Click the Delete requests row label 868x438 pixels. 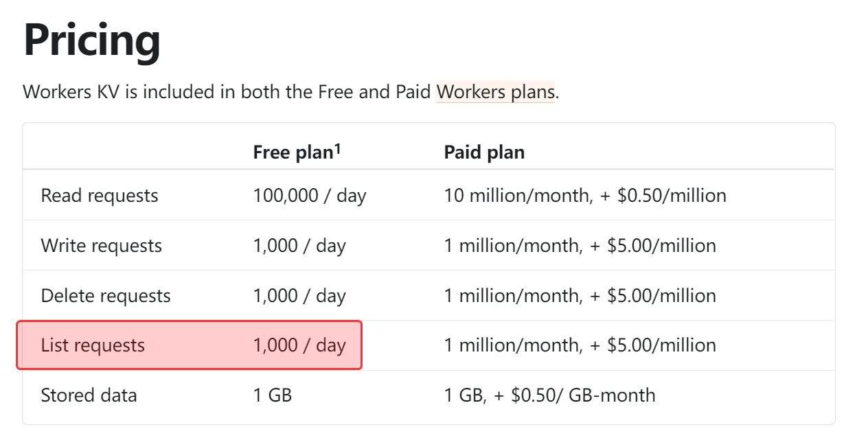pos(106,296)
